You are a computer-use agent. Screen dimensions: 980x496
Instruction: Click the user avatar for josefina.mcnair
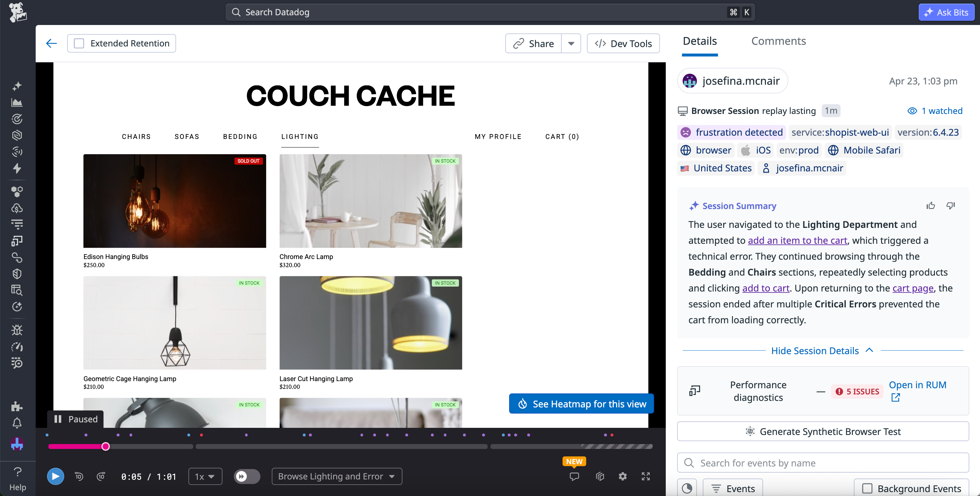690,81
